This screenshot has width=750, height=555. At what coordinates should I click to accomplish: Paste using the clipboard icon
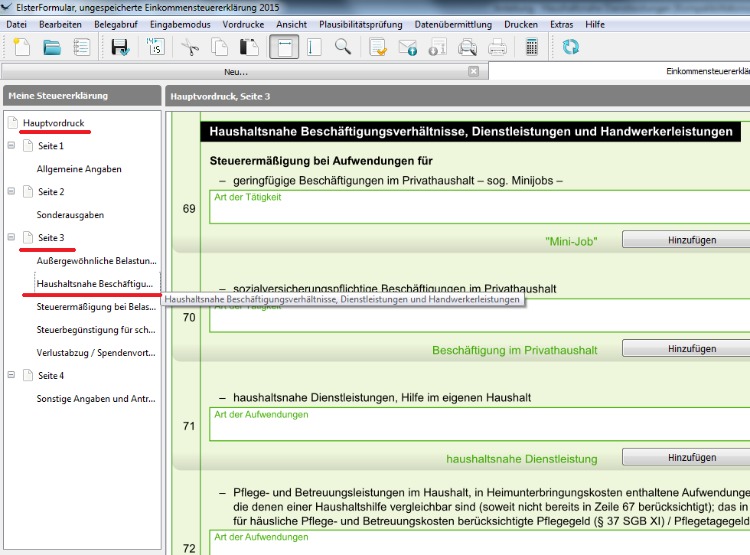pos(249,47)
